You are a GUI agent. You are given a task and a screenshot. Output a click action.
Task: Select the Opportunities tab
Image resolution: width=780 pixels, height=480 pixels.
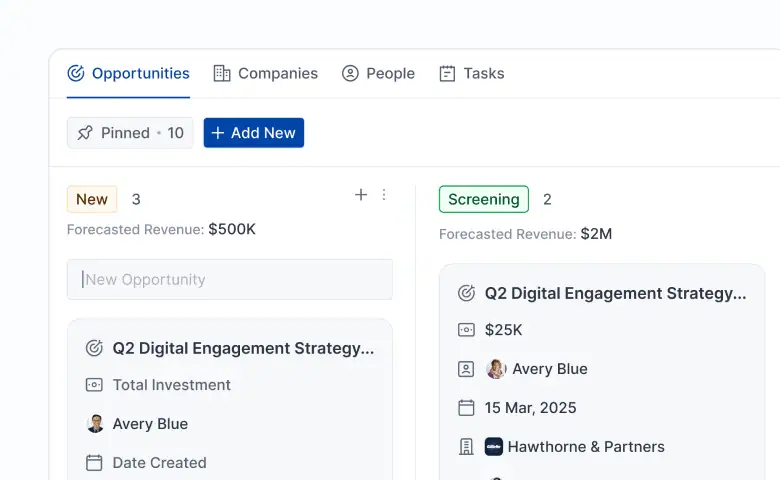click(128, 73)
